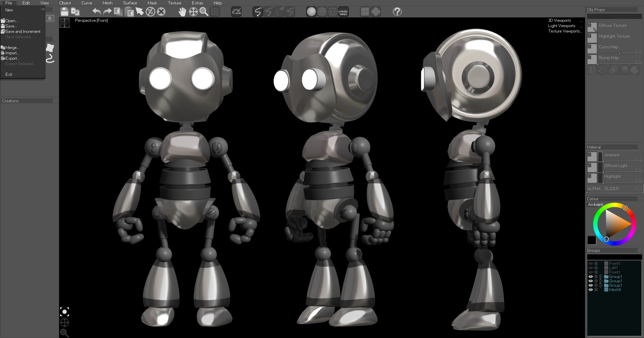The width and height of the screenshot is (644, 338).
Task: Hide Mesh6 using its eye icon
Action: coord(590,290)
